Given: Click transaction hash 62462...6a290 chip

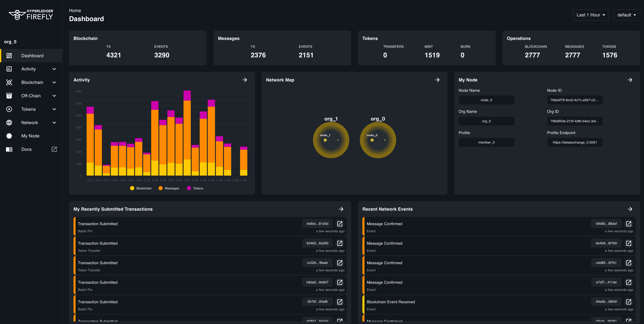Looking at the screenshot, I should (x=317, y=243).
